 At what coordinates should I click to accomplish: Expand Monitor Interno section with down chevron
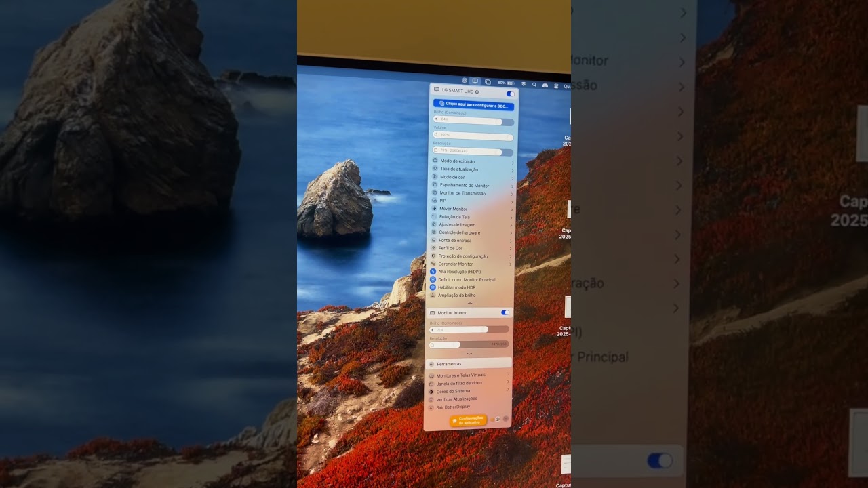pyautogui.click(x=469, y=354)
